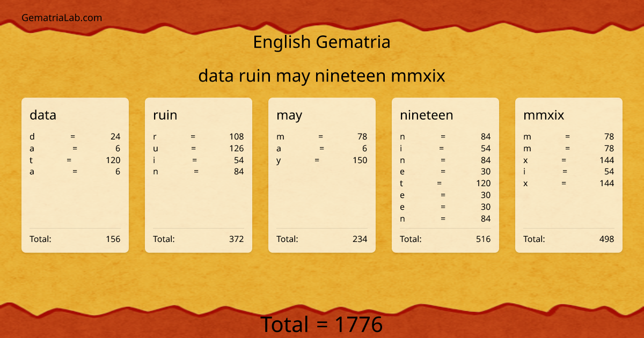Select value 120 in the data card
The image size is (644, 338).
coord(113,160)
